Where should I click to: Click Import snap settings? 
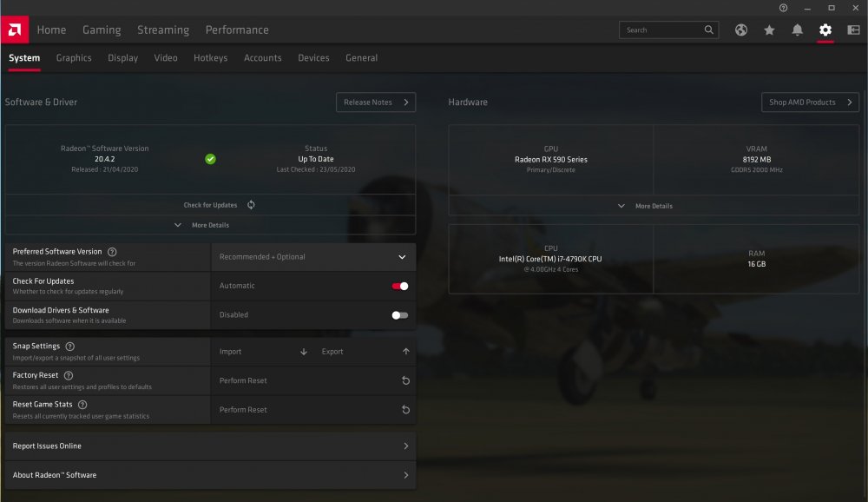[x=230, y=352]
